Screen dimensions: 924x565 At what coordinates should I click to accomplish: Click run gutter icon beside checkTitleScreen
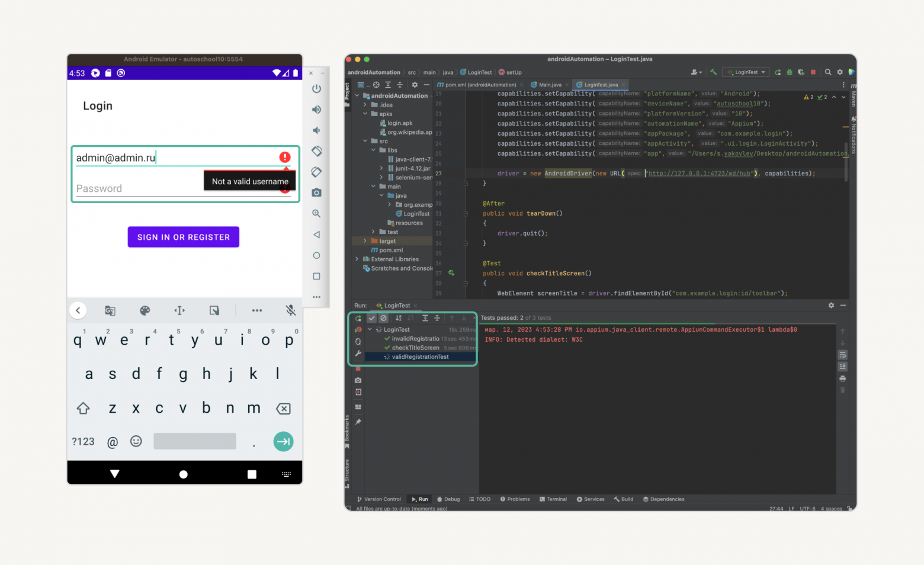[451, 273]
